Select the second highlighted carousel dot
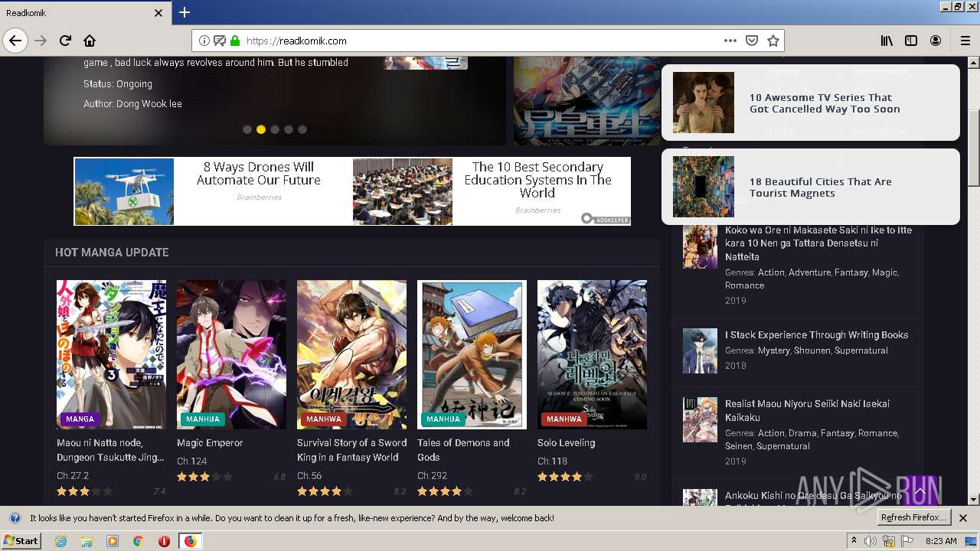 click(261, 129)
